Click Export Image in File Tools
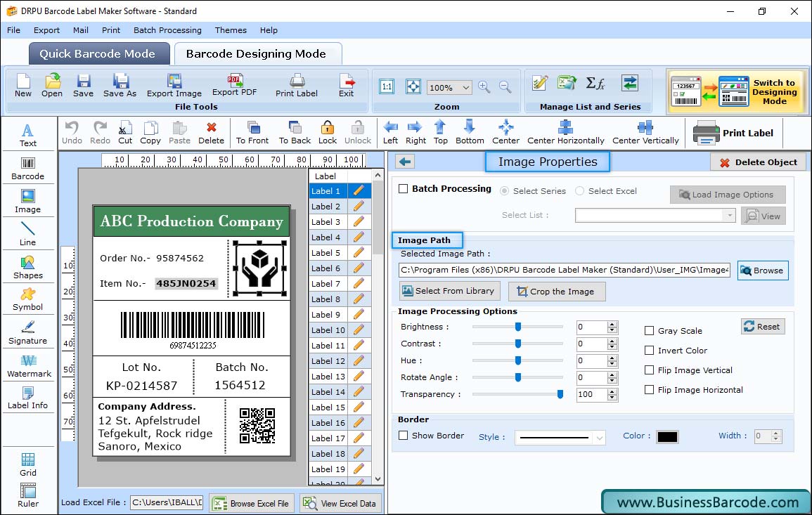The width and height of the screenshot is (812, 515). coord(174,86)
